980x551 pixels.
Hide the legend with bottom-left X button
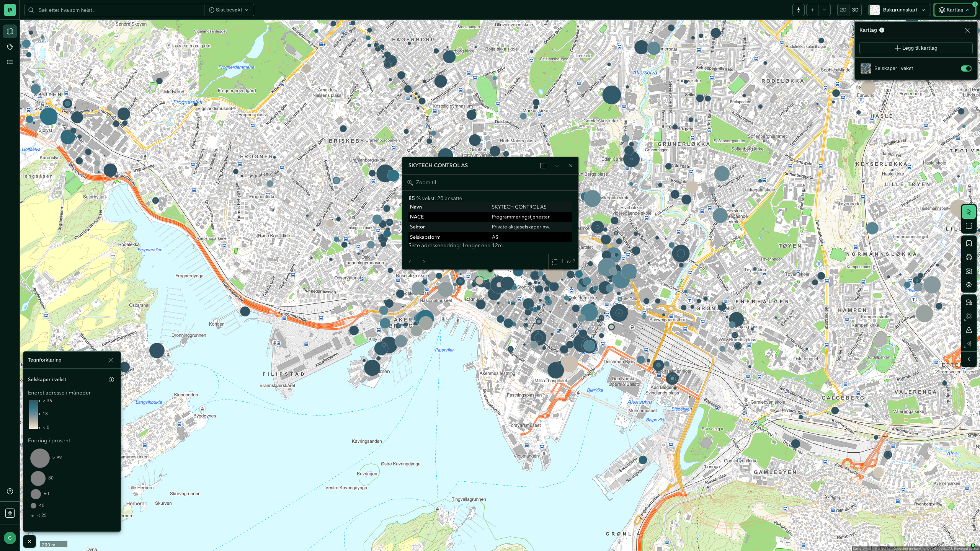click(29, 541)
